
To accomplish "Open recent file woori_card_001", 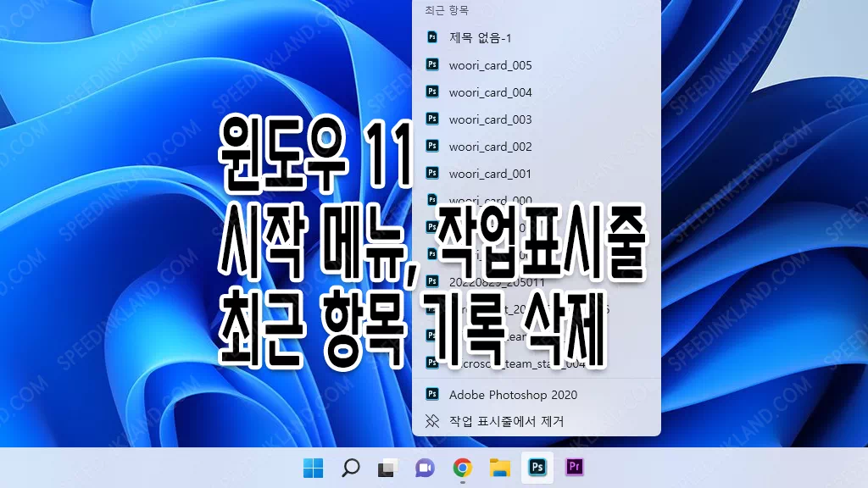I will tap(490, 174).
